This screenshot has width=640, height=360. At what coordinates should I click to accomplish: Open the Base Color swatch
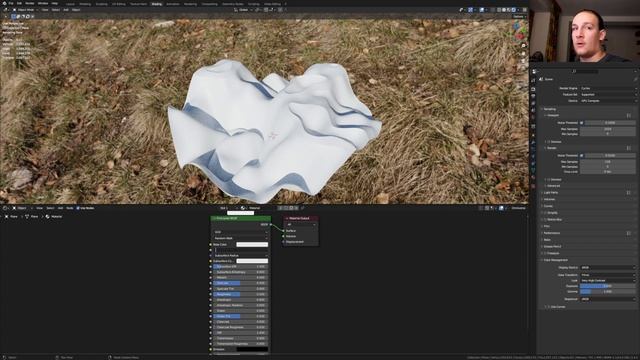click(x=252, y=244)
